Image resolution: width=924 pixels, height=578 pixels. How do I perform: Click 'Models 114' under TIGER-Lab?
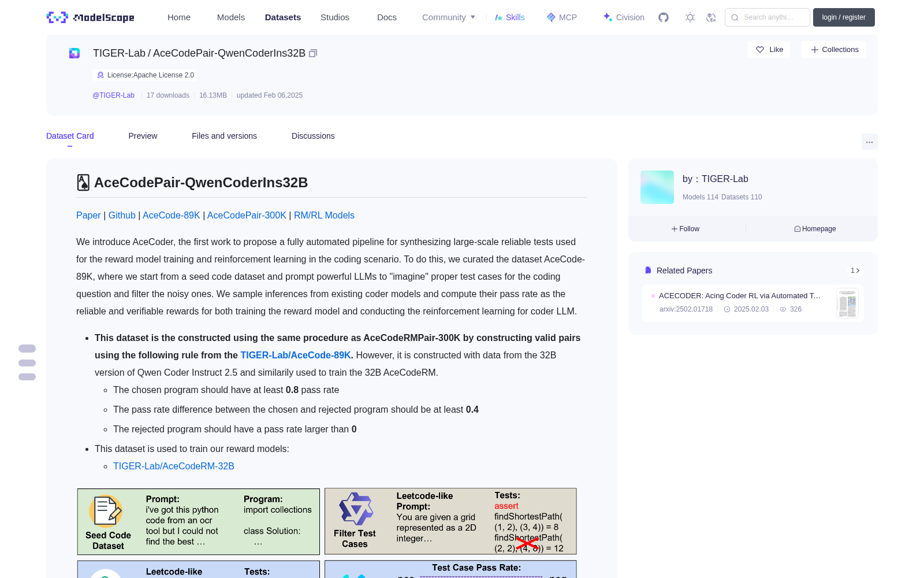(701, 197)
